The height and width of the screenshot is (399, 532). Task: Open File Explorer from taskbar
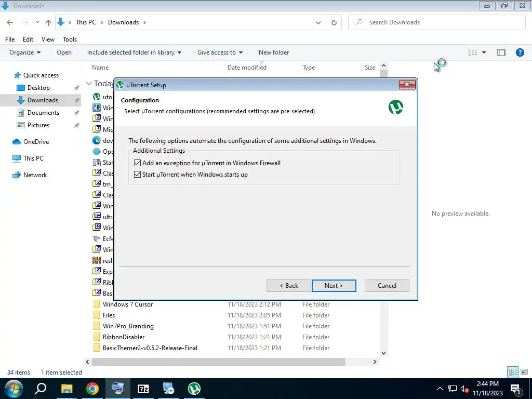click(x=67, y=389)
